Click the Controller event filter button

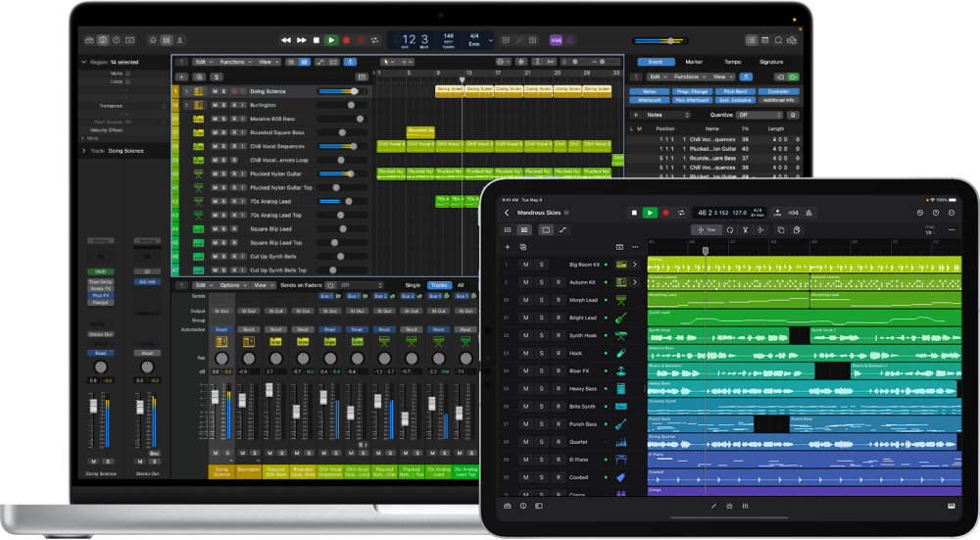pyautogui.click(x=779, y=91)
